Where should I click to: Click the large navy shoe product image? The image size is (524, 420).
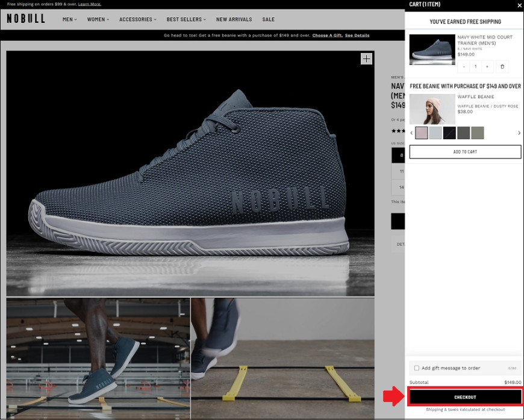pyautogui.click(x=190, y=174)
